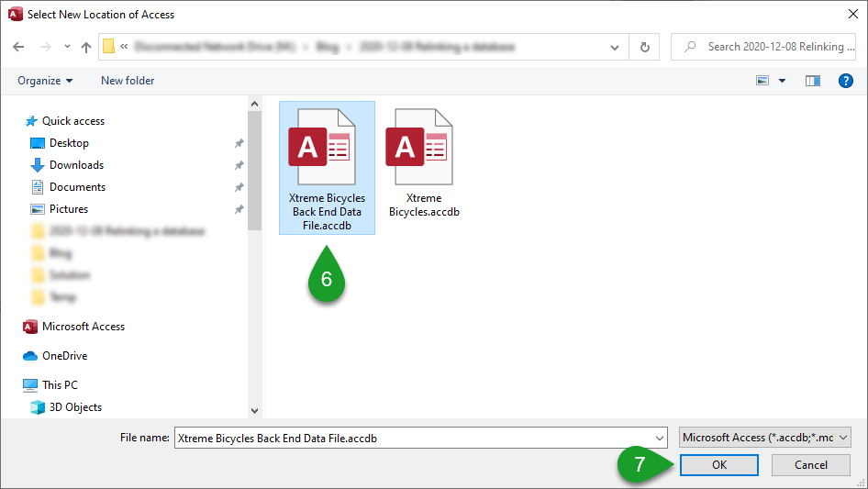868x489 pixels.
Task: Click navigation pane scroll up arrow
Action: tap(255, 104)
